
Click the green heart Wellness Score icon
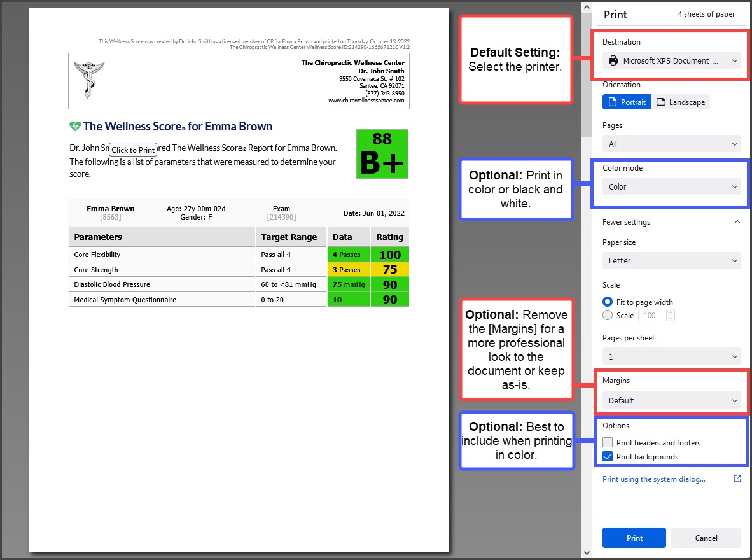point(75,126)
